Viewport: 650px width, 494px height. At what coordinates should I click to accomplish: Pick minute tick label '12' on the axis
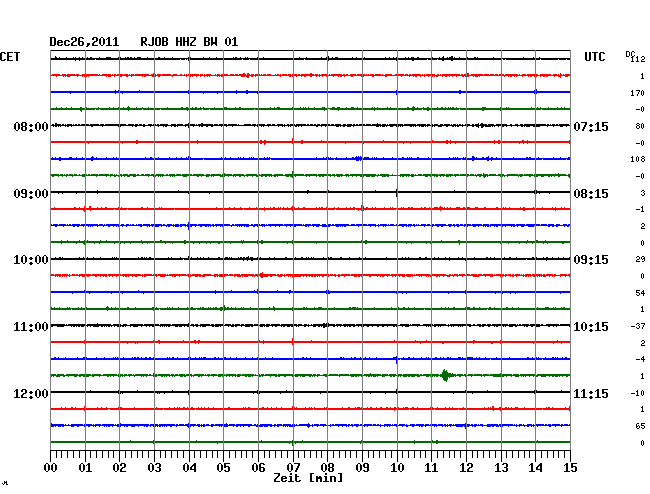(x=466, y=467)
